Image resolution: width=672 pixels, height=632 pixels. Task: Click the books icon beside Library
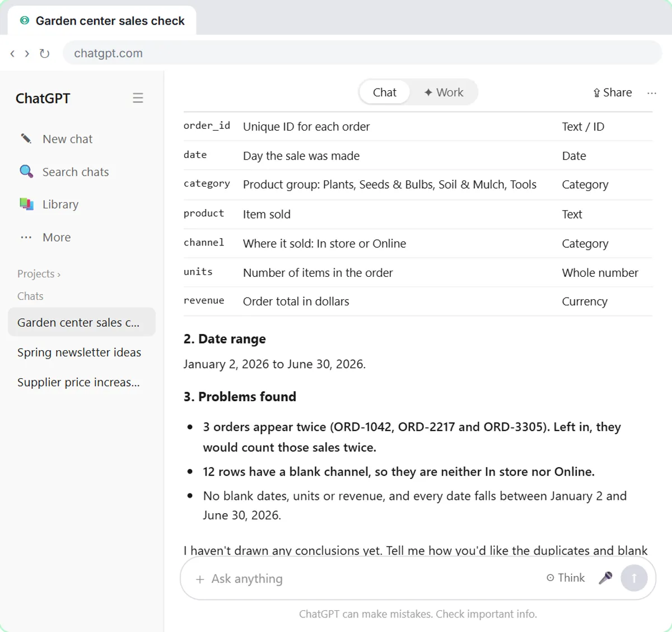tap(26, 204)
